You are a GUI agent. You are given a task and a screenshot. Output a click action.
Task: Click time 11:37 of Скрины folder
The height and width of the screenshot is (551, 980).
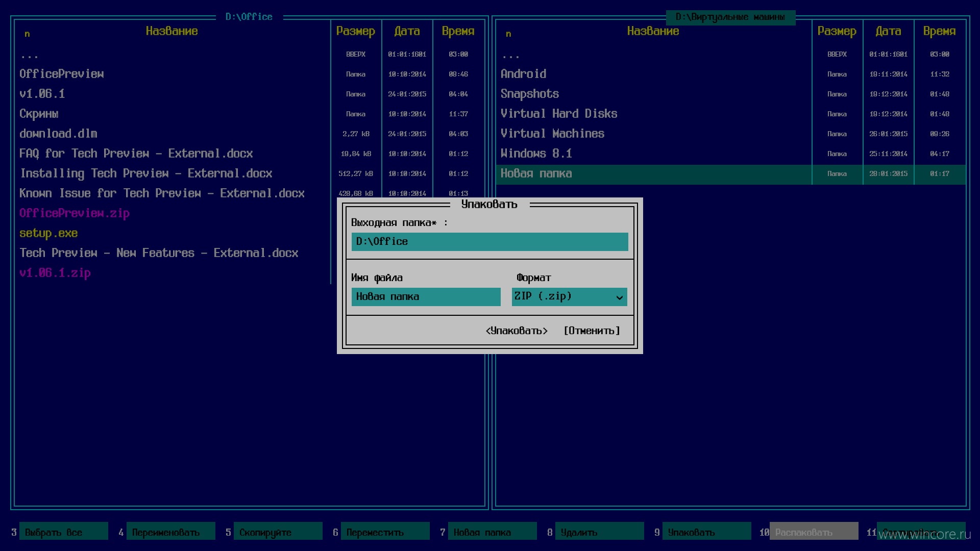click(458, 114)
